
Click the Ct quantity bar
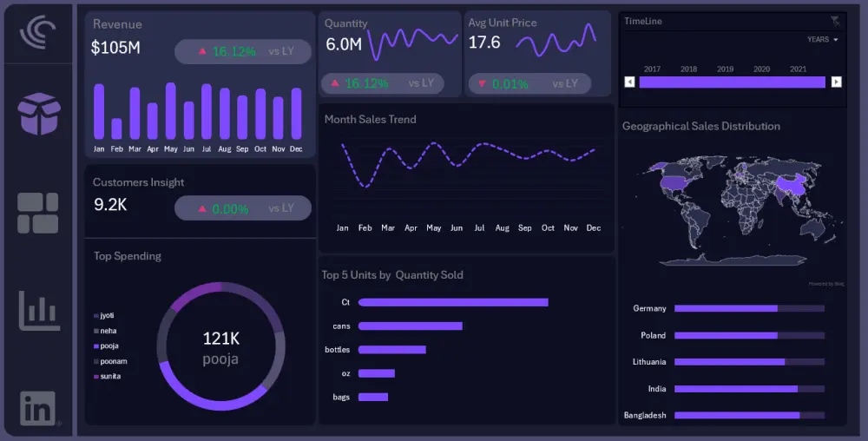453,302
